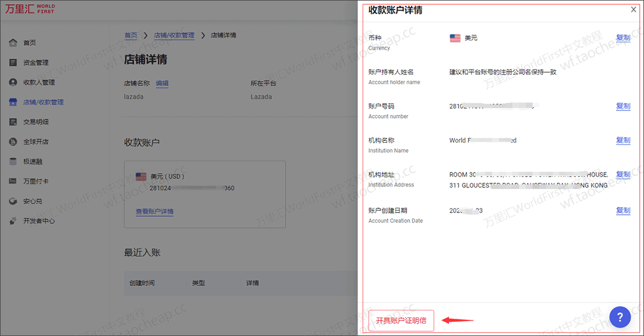Close the 收款账户详情 panel

pos(633,10)
